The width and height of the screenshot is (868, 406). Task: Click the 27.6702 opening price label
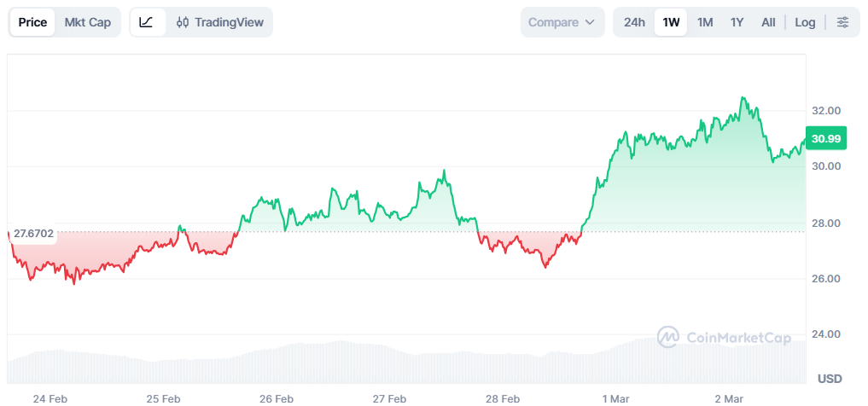click(x=33, y=233)
